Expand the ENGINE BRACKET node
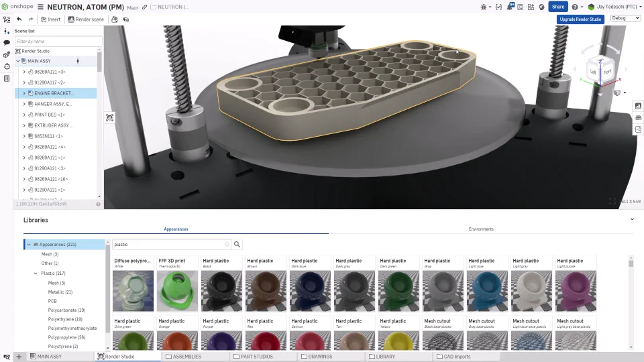The width and height of the screenshot is (644, 362). coord(24,93)
